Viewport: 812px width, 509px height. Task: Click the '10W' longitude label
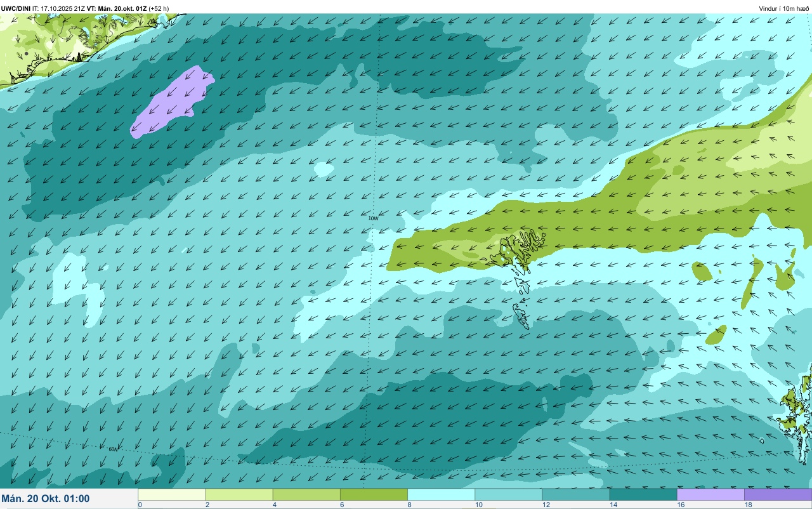pos(374,218)
